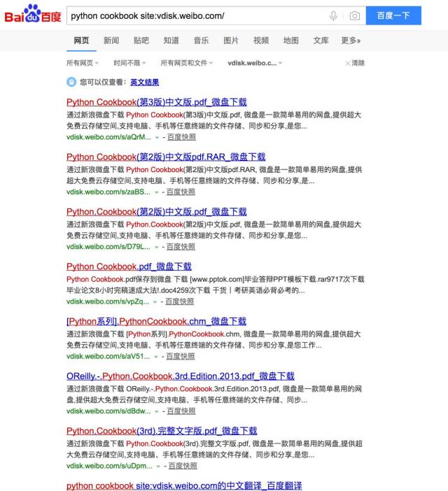Switch to the 图片 tab
The width and height of the screenshot is (448, 491).
(x=231, y=41)
